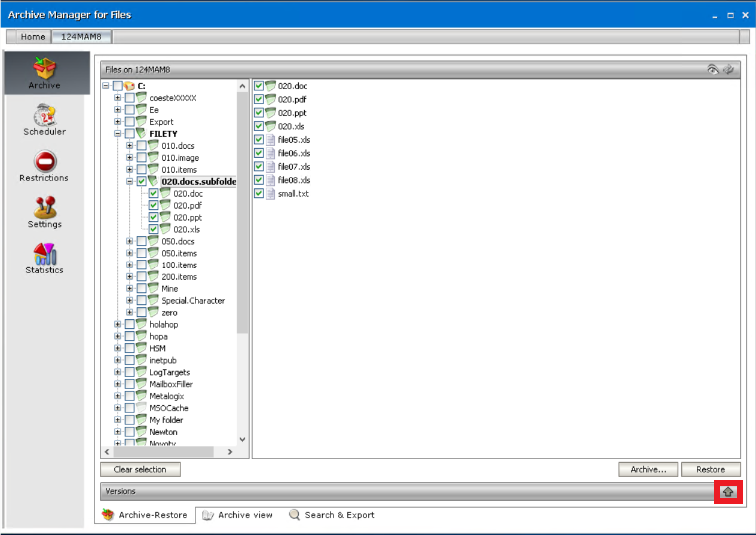This screenshot has width=756, height=535.
Task: Click the refresh icon in the Files header
Action: [x=728, y=69]
